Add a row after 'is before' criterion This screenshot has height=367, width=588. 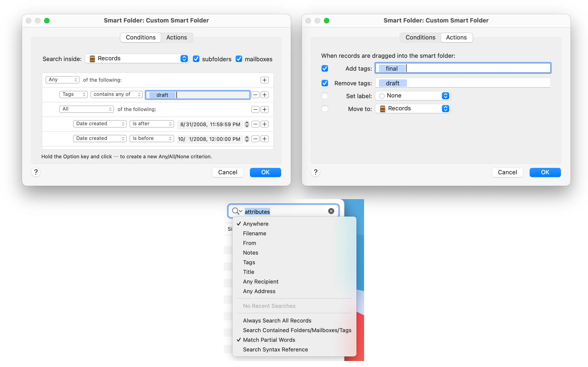click(264, 139)
